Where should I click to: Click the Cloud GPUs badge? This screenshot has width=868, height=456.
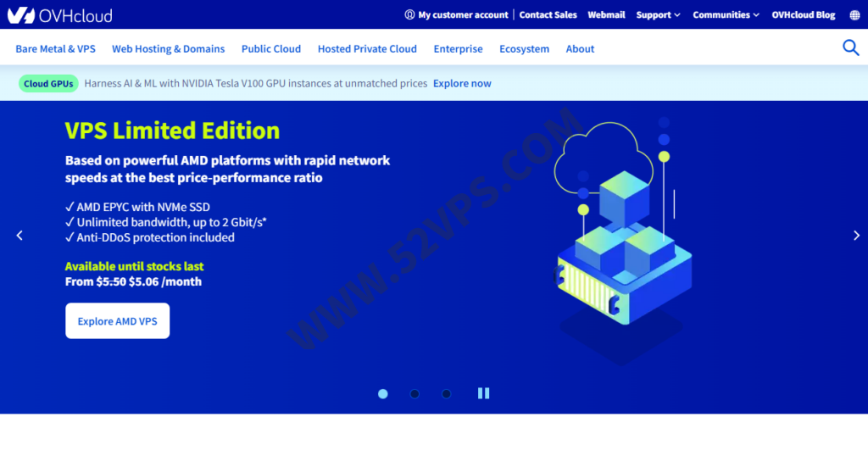click(x=48, y=84)
